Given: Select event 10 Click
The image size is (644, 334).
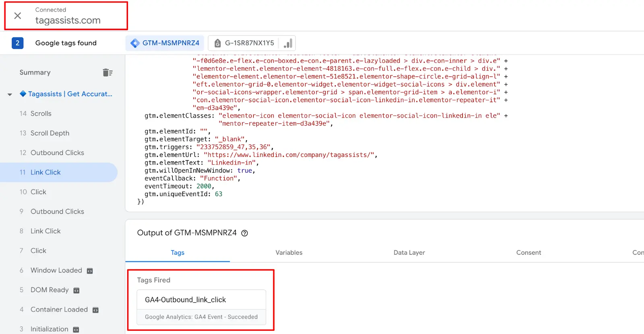Looking at the screenshot, I should tap(59, 192).
